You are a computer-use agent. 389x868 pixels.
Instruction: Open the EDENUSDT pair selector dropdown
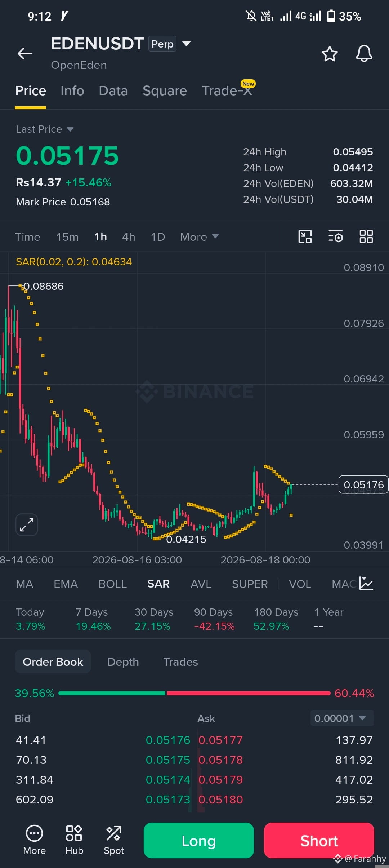click(186, 44)
